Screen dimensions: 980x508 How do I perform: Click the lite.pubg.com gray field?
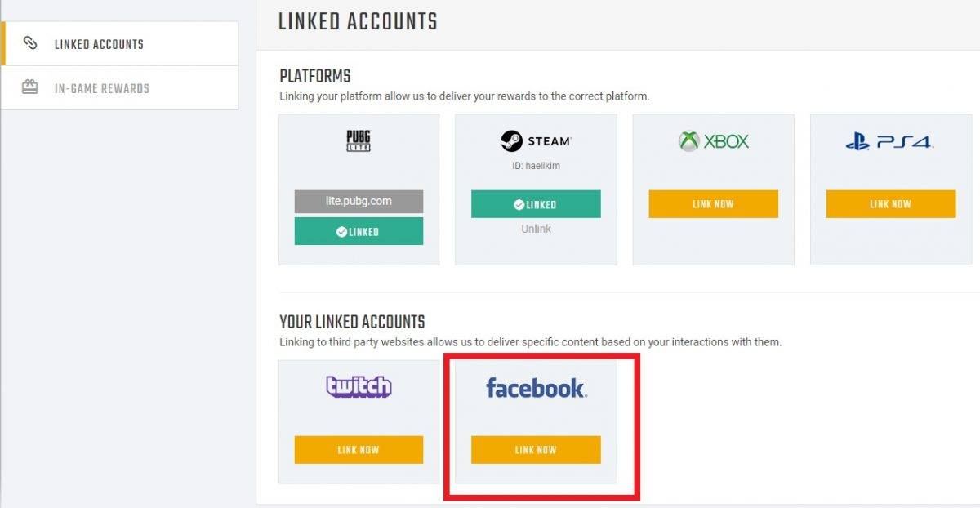tap(359, 201)
